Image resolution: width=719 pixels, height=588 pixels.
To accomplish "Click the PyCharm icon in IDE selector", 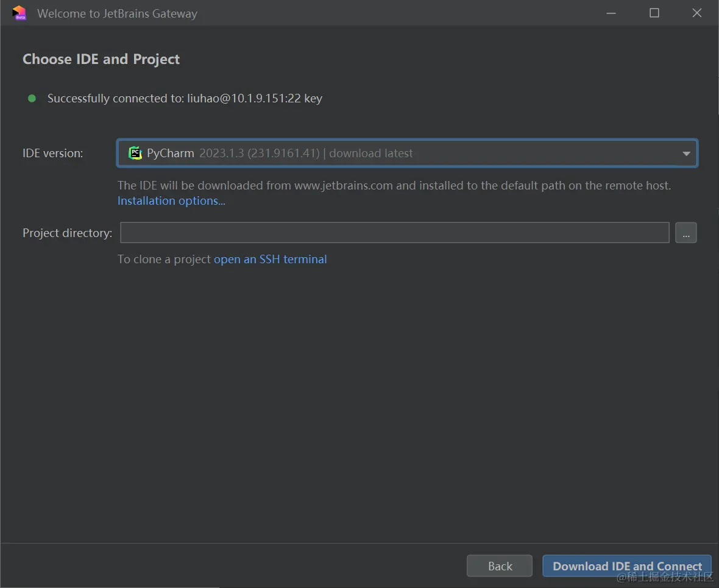I will pos(135,154).
